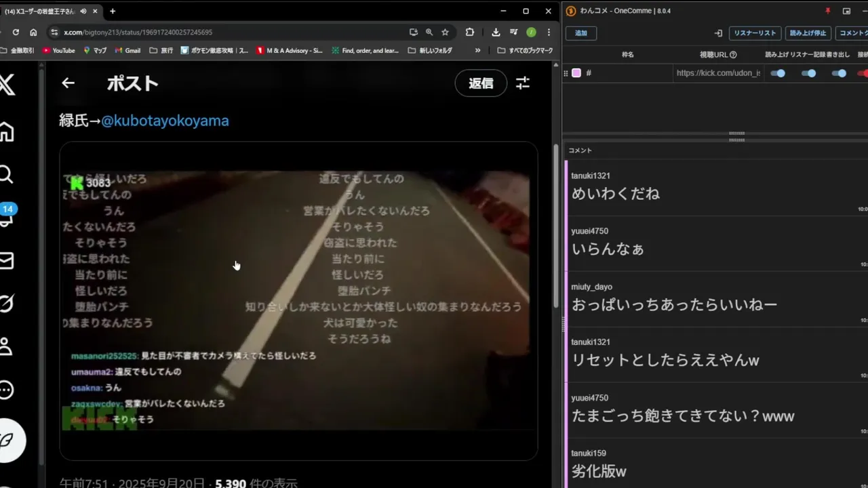This screenshot has height=488, width=868.
Task: Open the Chrome profile avatar
Action: pos(531,32)
